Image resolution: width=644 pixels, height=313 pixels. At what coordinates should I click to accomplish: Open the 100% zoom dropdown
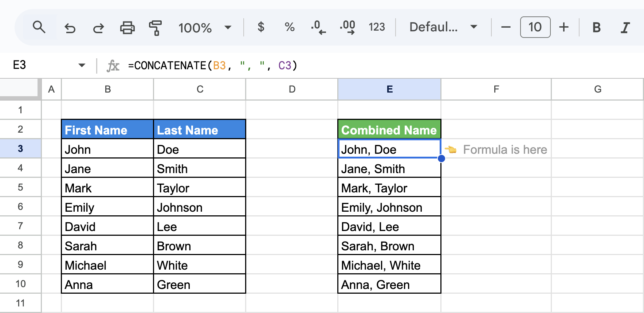pyautogui.click(x=205, y=28)
